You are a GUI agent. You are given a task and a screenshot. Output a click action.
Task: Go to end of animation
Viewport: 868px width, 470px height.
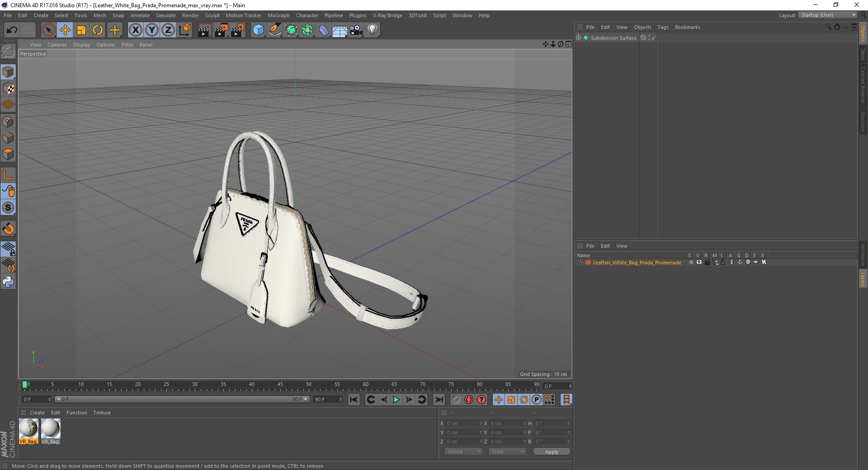(x=439, y=399)
